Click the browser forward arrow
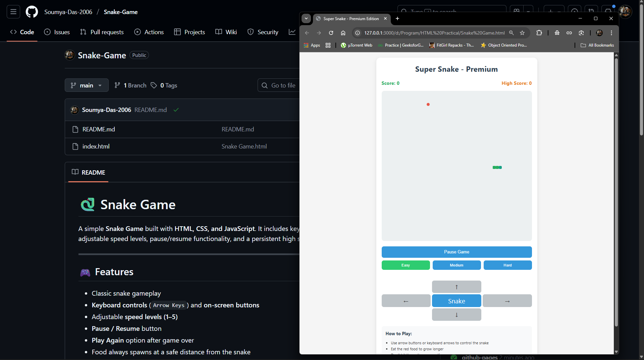 (319, 33)
